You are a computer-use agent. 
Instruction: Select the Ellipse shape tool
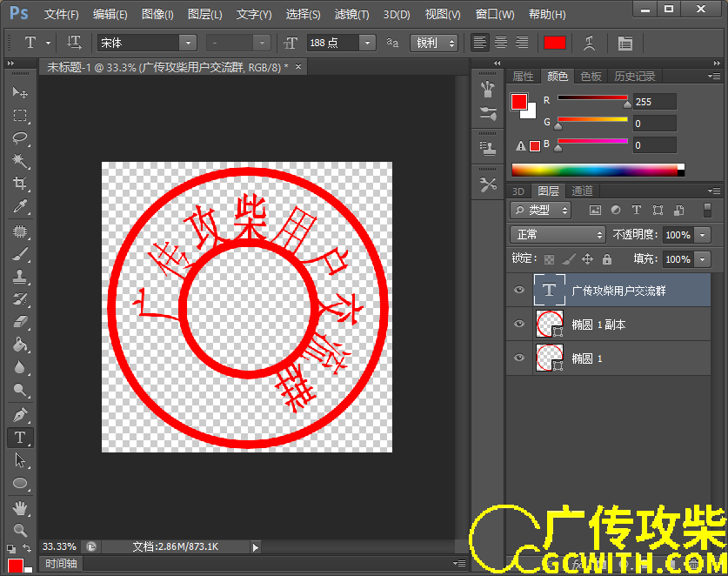(x=19, y=483)
